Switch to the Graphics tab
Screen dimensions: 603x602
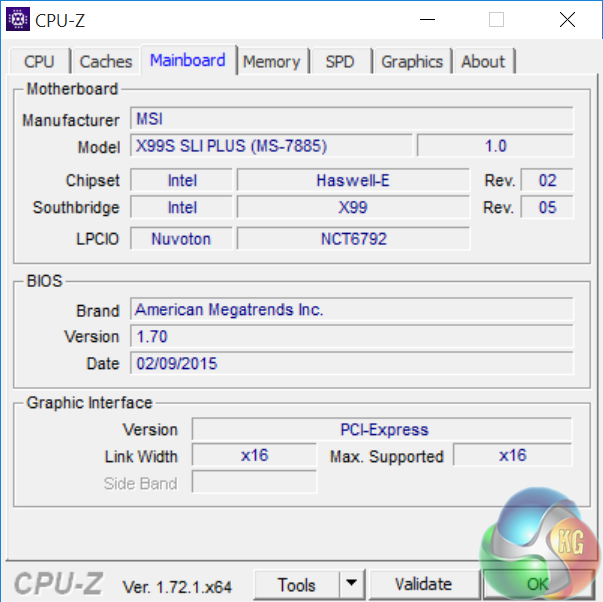click(412, 62)
